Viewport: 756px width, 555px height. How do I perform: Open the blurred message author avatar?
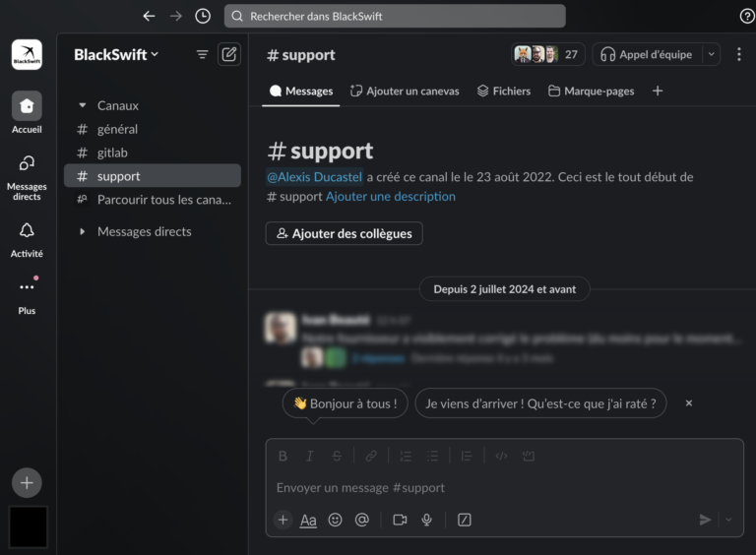281,328
